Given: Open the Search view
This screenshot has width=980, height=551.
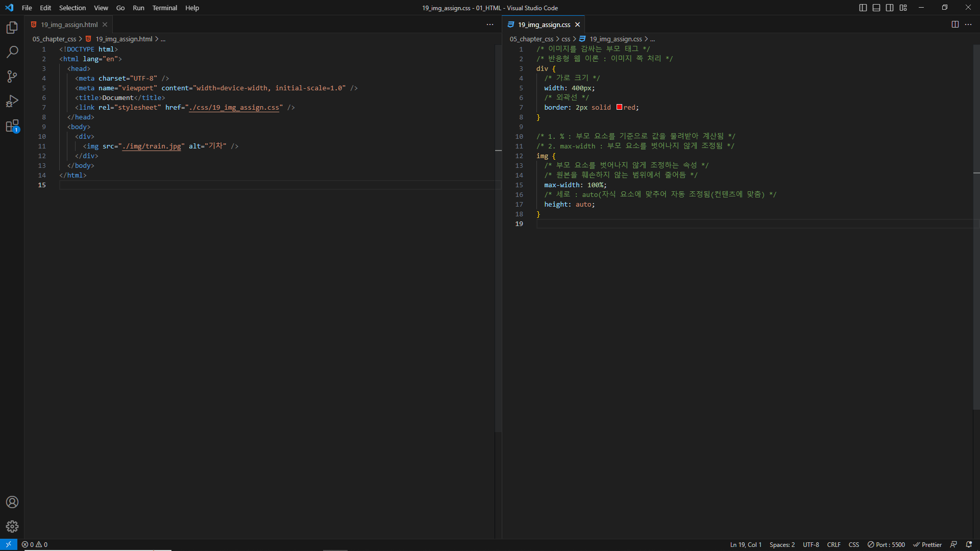Looking at the screenshot, I should coord(12,52).
